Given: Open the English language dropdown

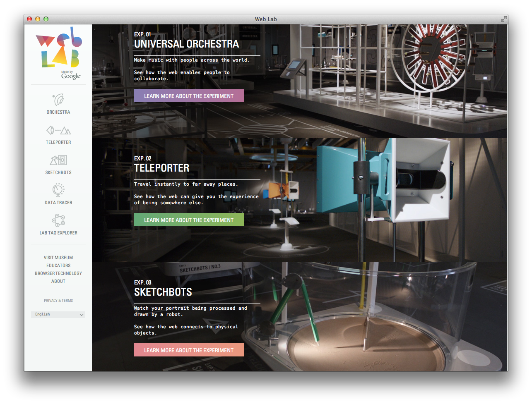Looking at the screenshot, I should [x=58, y=314].
